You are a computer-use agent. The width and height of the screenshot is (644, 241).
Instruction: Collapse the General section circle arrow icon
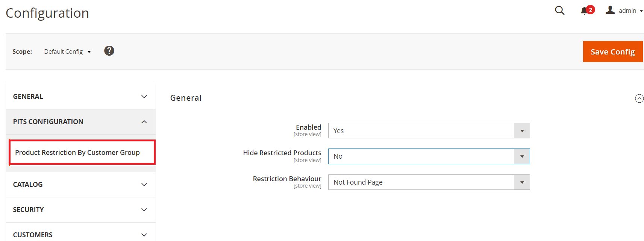[639, 99]
